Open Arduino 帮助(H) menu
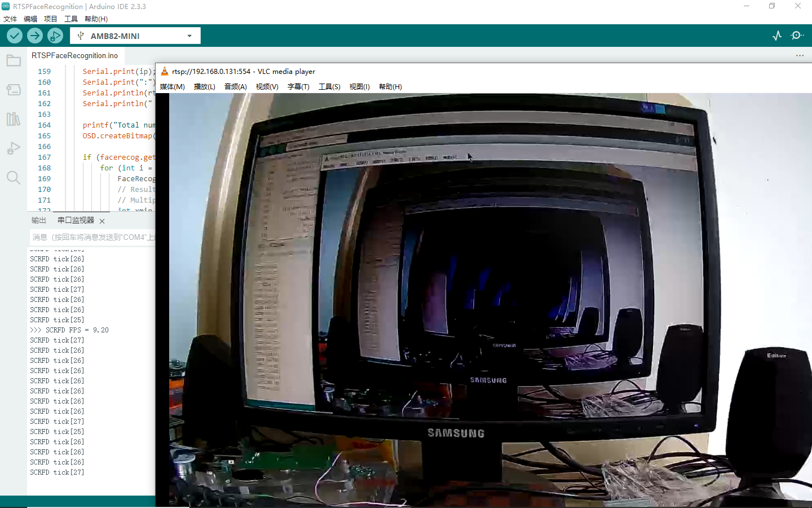 (x=96, y=19)
